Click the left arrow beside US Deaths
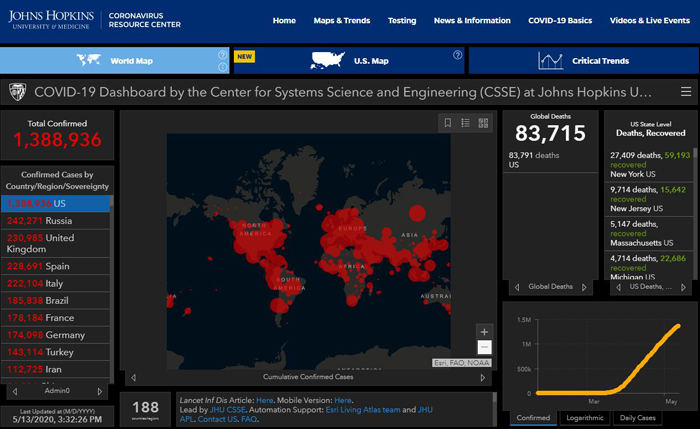 click(618, 287)
